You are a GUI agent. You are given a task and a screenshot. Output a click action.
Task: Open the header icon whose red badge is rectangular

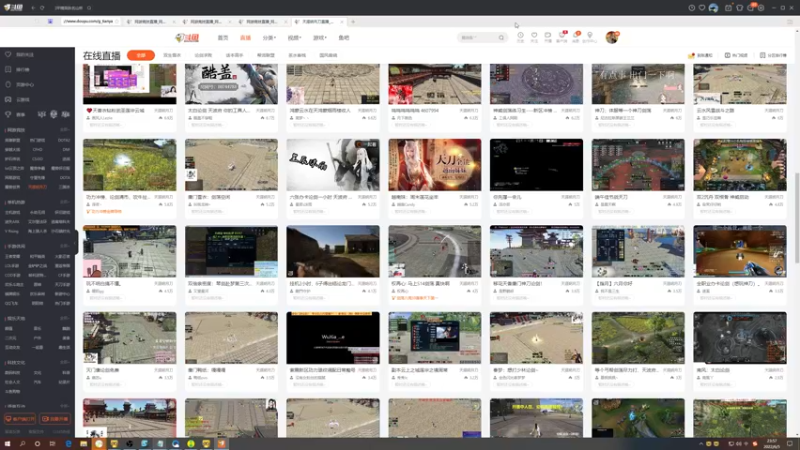pos(562,35)
